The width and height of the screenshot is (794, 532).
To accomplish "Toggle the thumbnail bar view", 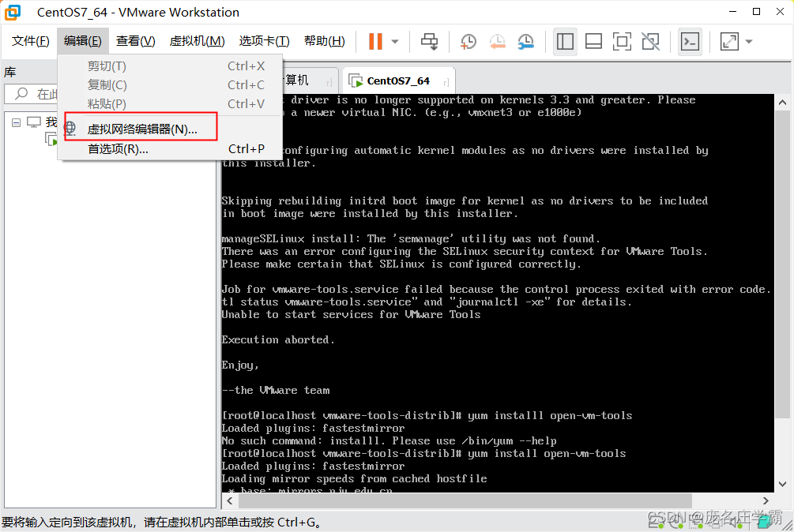I will tap(593, 42).
